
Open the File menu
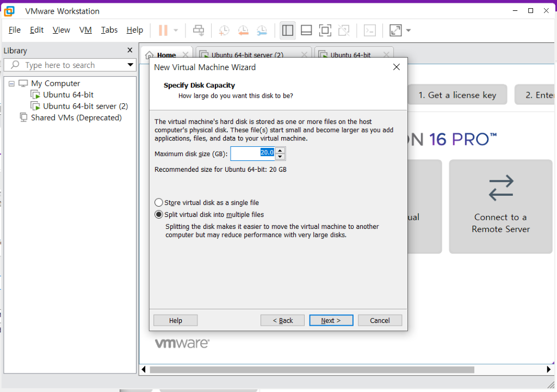(15, 30)
